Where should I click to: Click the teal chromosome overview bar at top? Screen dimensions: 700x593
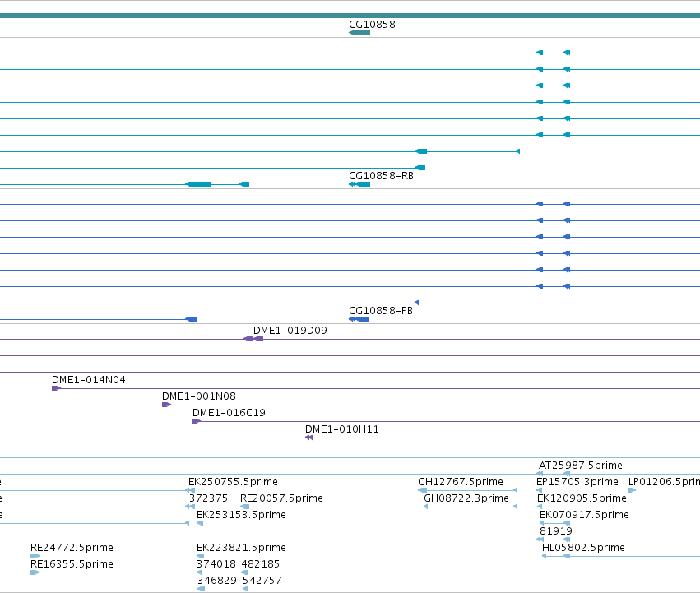coord(350,16)
